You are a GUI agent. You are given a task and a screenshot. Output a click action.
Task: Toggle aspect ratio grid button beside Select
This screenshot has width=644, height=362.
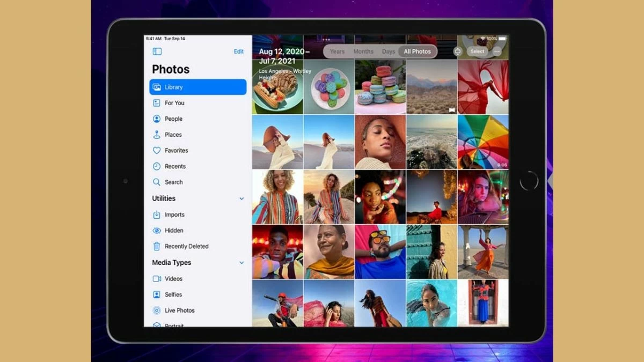(457, 51)
